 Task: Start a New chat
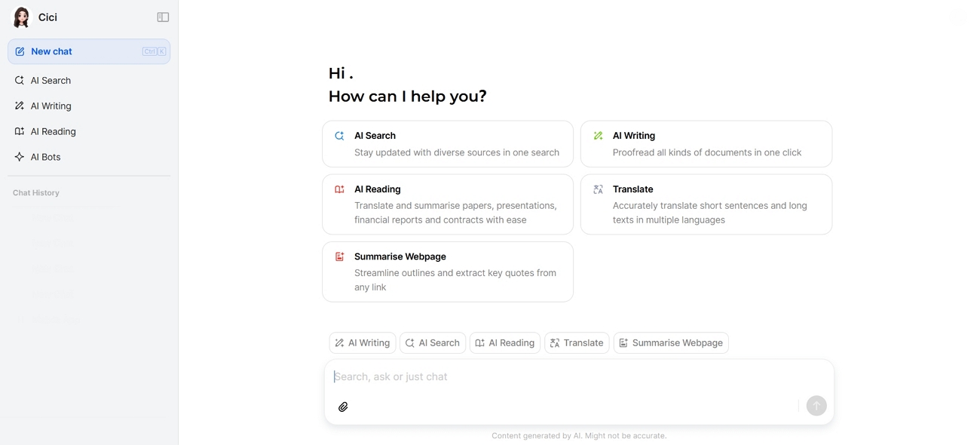(89, 51)
